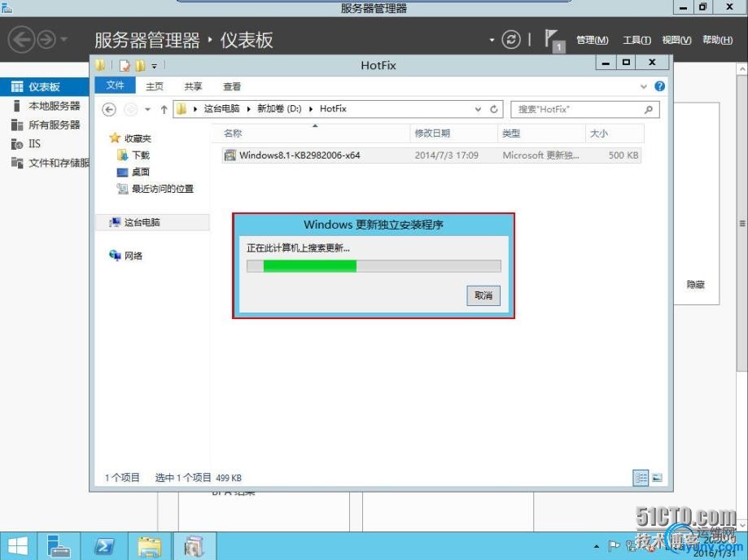The width and height of the screenshot is (748, 560).
Task: Open the HotFix window help button
Action: pos(660,86)
